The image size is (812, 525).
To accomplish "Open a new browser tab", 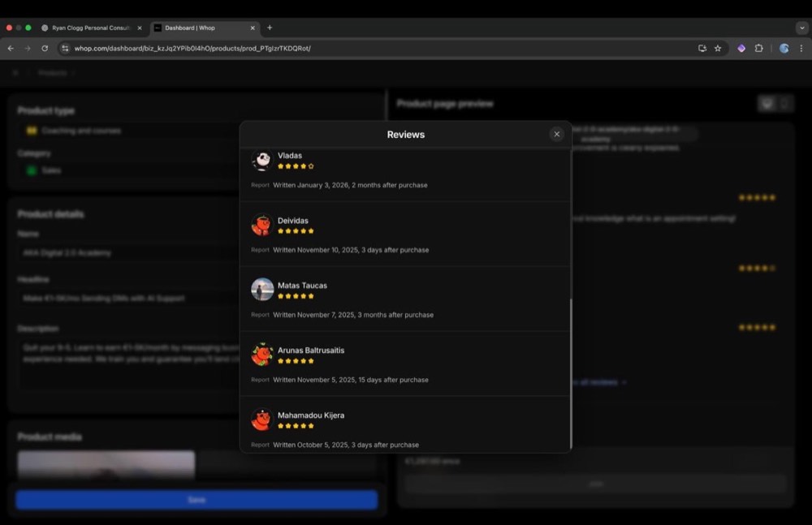I will click(270, 28).
